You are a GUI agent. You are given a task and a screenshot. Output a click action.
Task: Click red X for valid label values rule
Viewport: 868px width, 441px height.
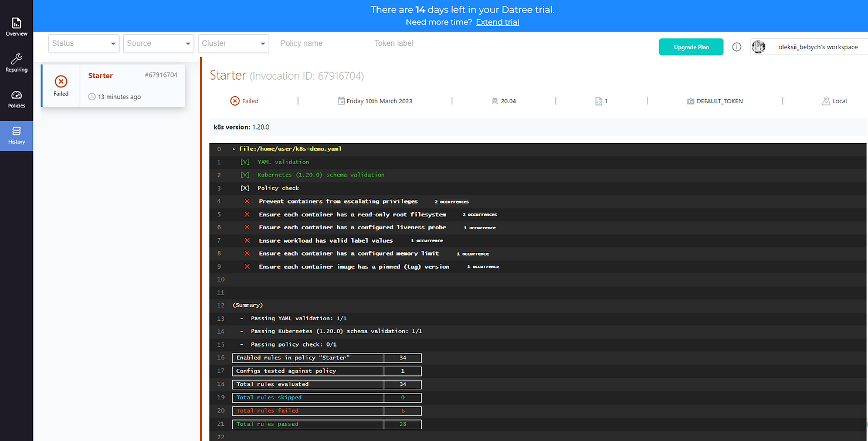pos(247,240)
